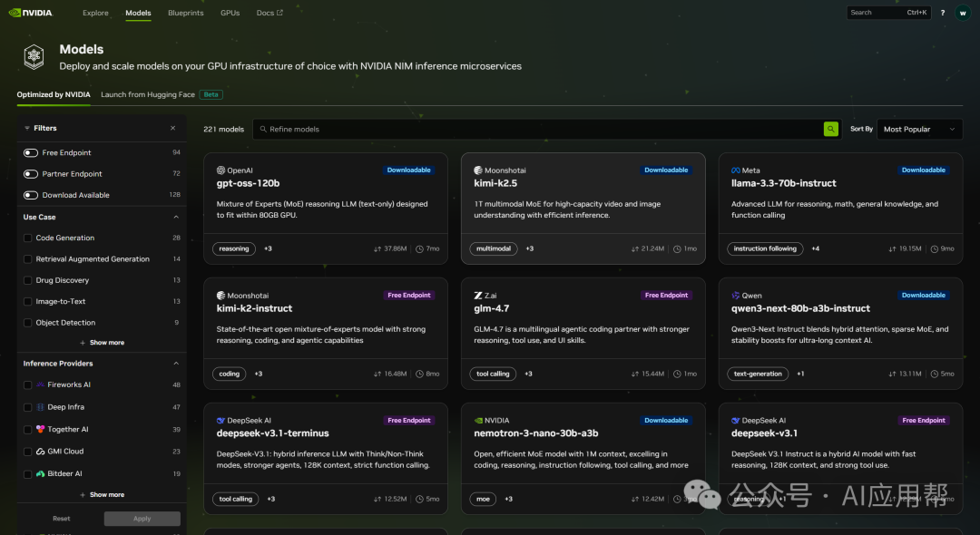Screen dimensions: 980x535
Task: Focus the top Search box
Action: tap(888, 13)
